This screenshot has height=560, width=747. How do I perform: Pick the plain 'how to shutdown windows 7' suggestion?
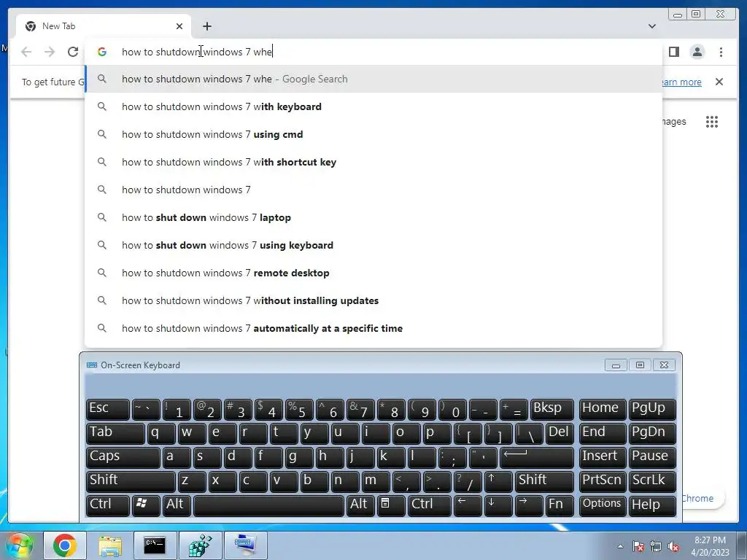(373, 190)
